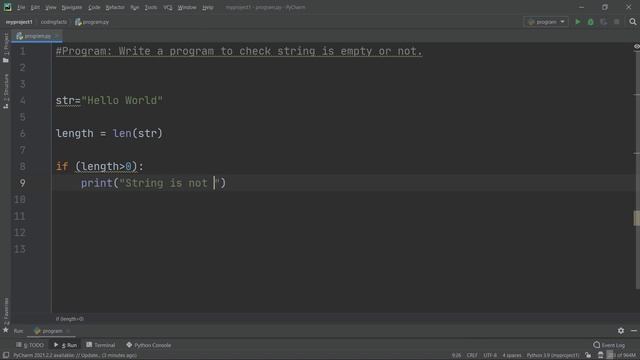Viewport: 640px width, 360px height.
Task: Click line number 4 in the gutter
Action: [22, 100]
